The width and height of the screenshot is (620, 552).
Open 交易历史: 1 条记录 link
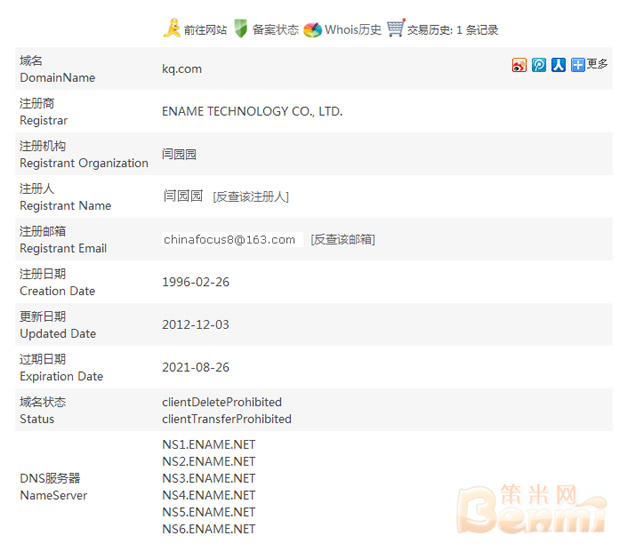[x=453, y=30]
